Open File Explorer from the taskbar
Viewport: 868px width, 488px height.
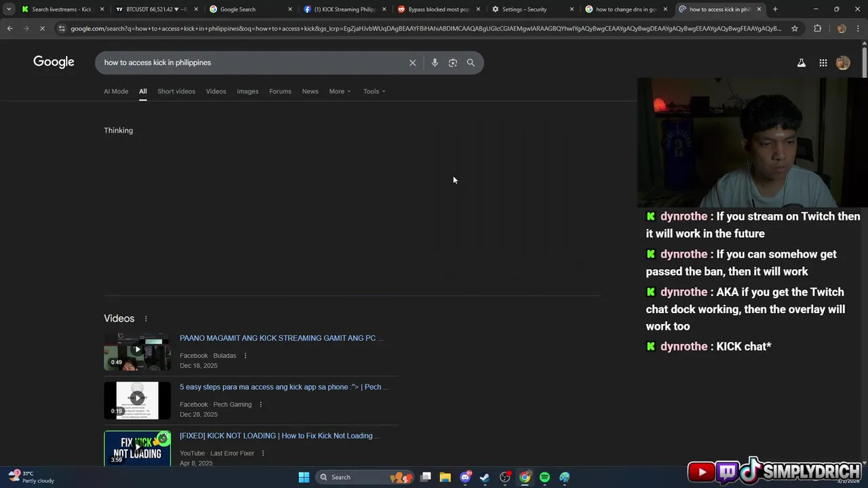tap(445, 477)
